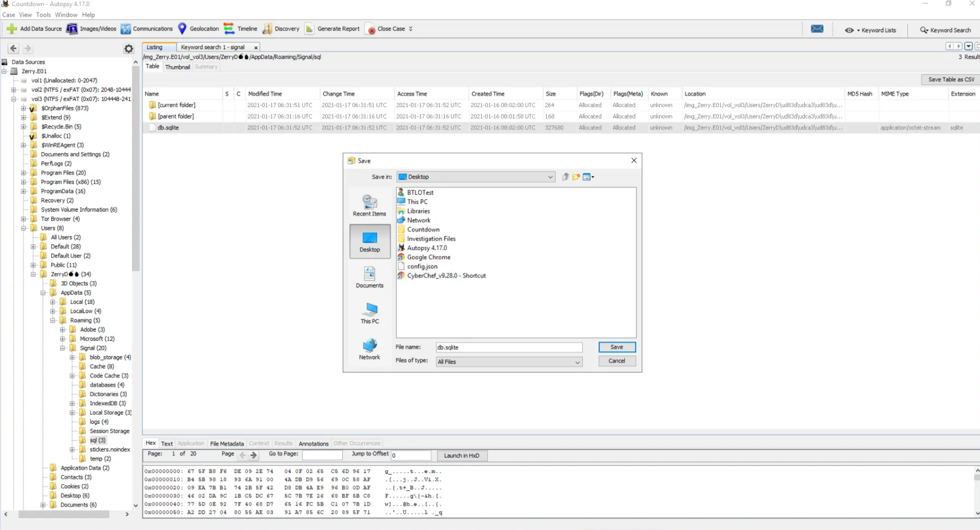Click Generate Report in toolbar
The width and height of the screenshot is (980, 530).
click(332, 29)
